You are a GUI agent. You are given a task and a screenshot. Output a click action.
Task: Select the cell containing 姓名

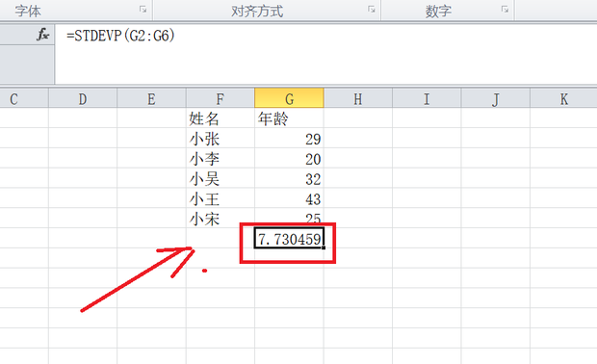click(221, 118)
